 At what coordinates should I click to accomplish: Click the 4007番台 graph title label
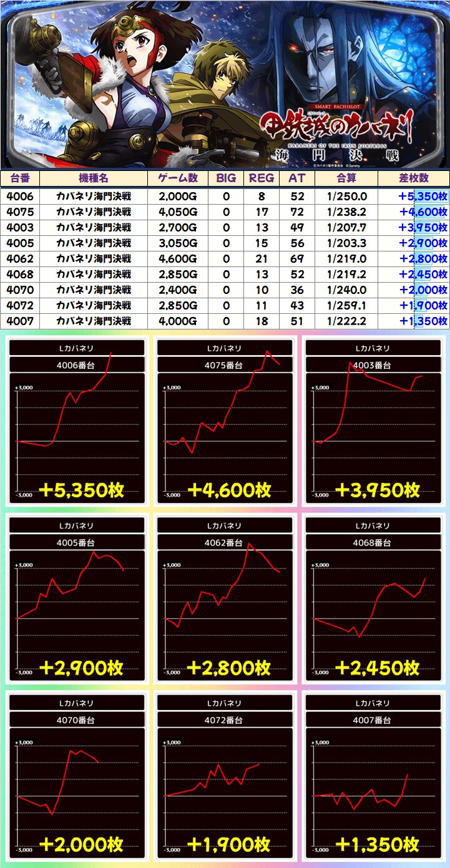tap(373, 720)
